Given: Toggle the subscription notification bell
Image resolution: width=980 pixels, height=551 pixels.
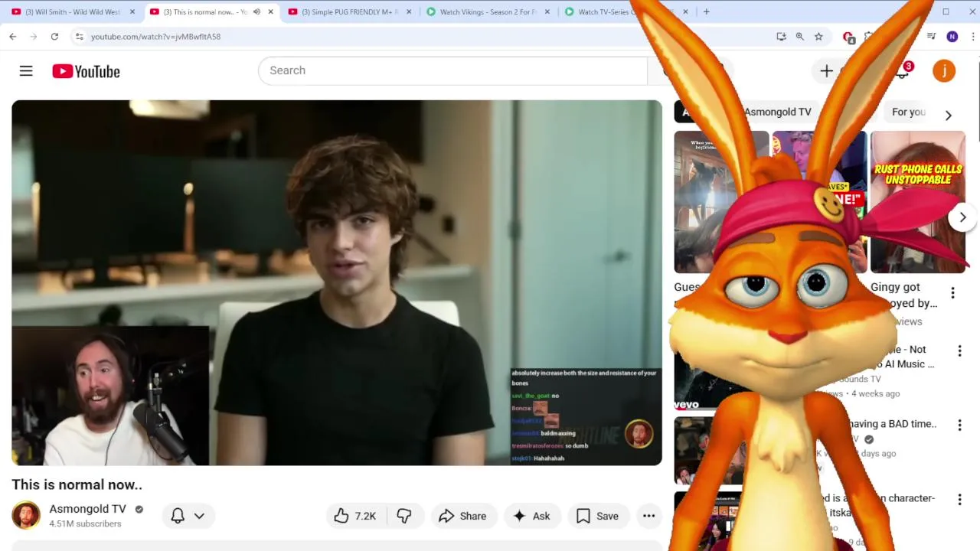Looking at the screenshot, I should coord(178,515).
